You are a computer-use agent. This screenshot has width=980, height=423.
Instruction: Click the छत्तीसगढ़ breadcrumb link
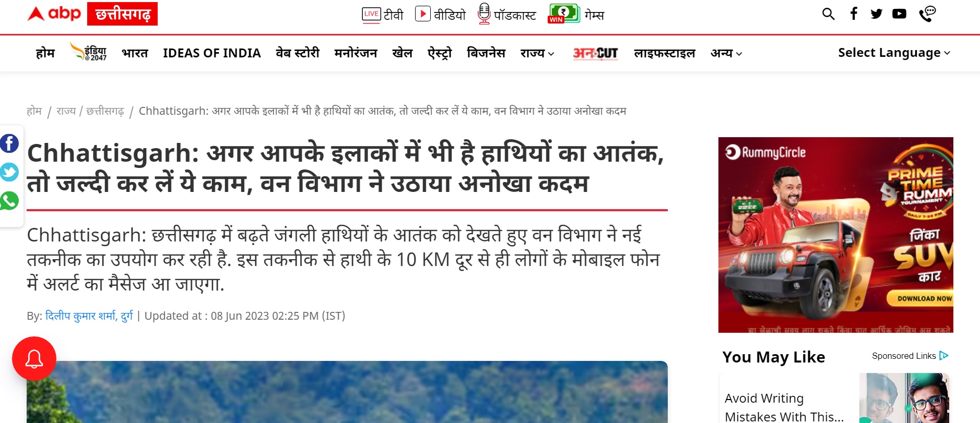[105, 111]
